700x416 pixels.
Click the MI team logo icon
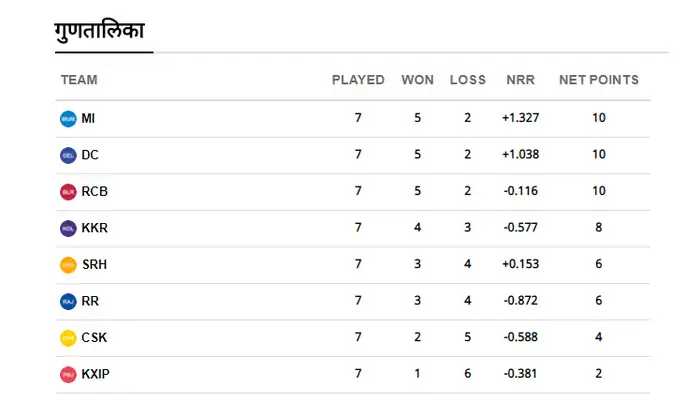coord(68,119)
